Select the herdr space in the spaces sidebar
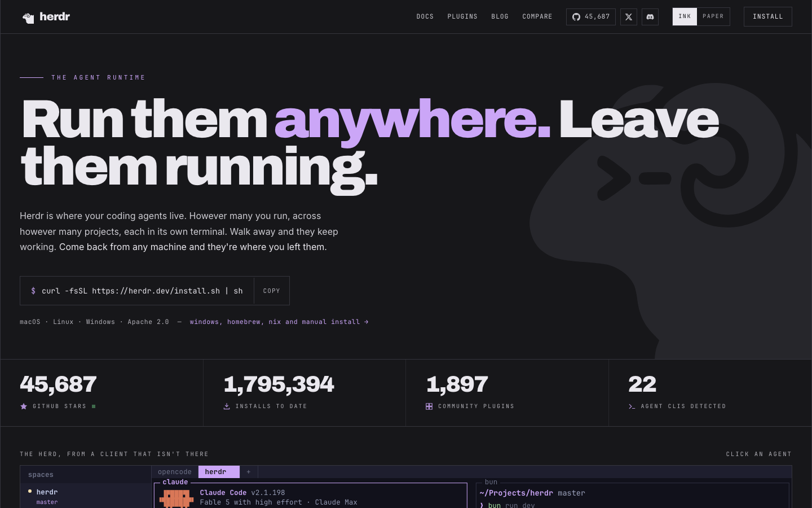 [x=86, y=496]
